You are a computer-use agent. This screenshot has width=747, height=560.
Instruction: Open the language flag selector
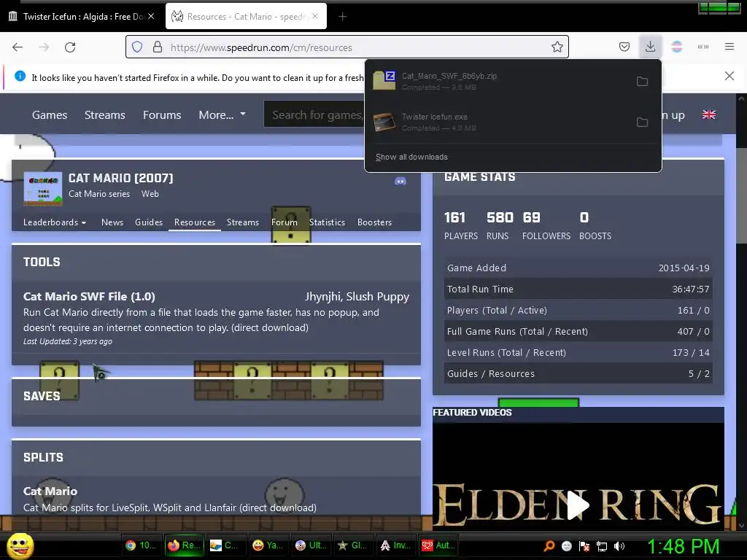709,114
